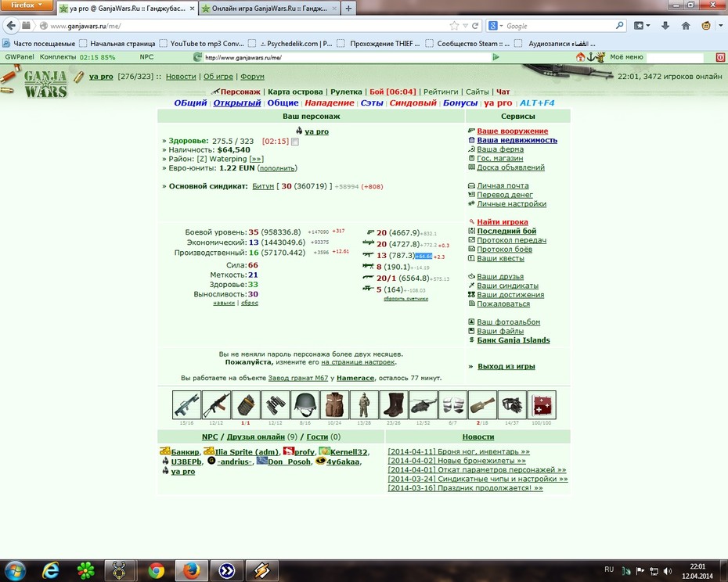Open Ваша недвижимость link

[x=517, y=140]
